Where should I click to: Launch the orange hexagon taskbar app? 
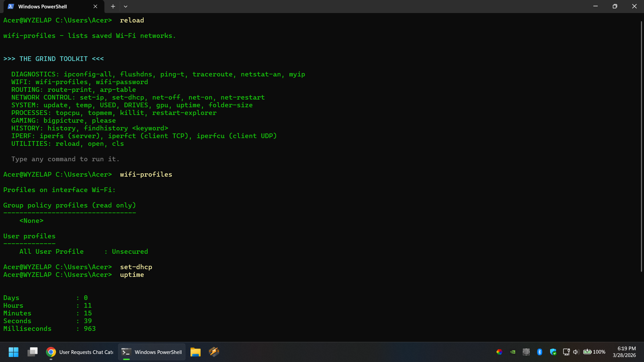pos(214,352)
